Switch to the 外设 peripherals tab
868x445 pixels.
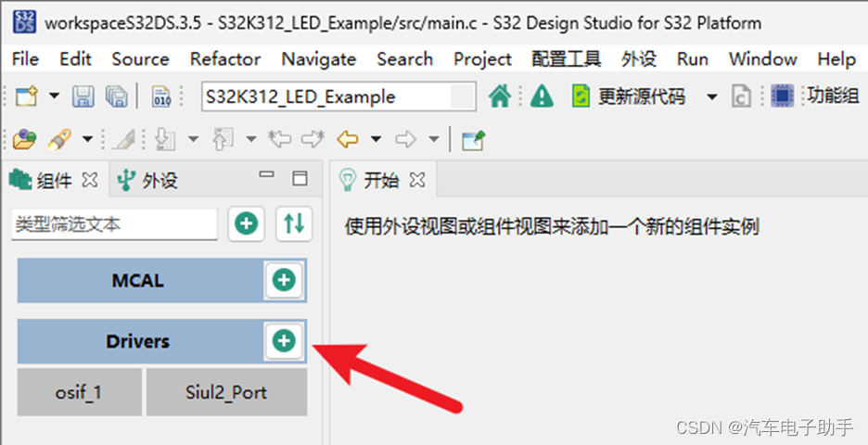(x=147, y=180)
